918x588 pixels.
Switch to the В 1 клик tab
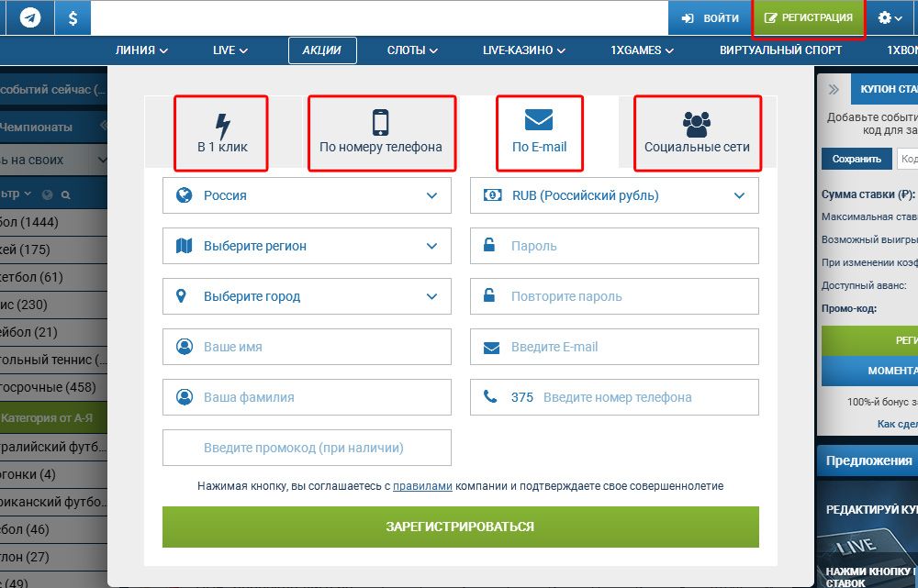coord(222,132)
